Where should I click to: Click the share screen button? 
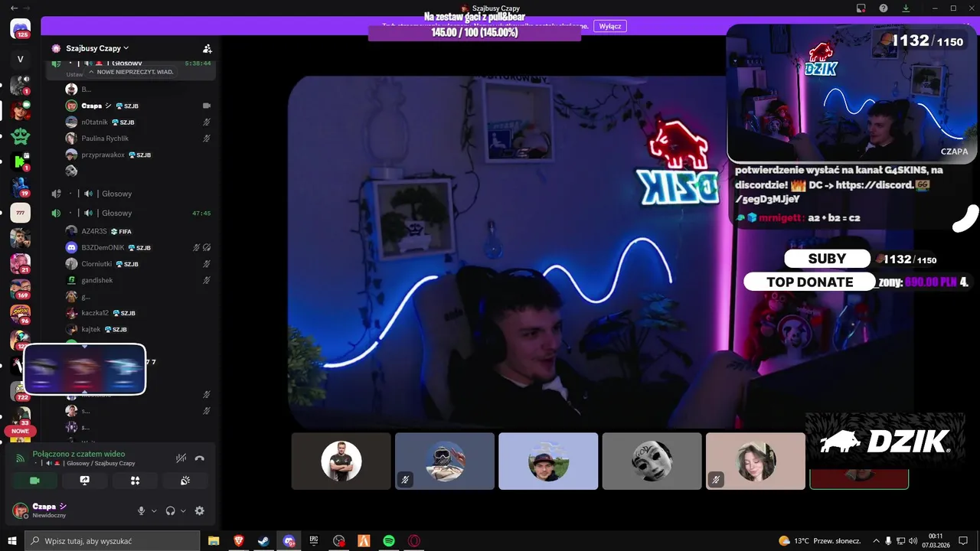point(85,481)
